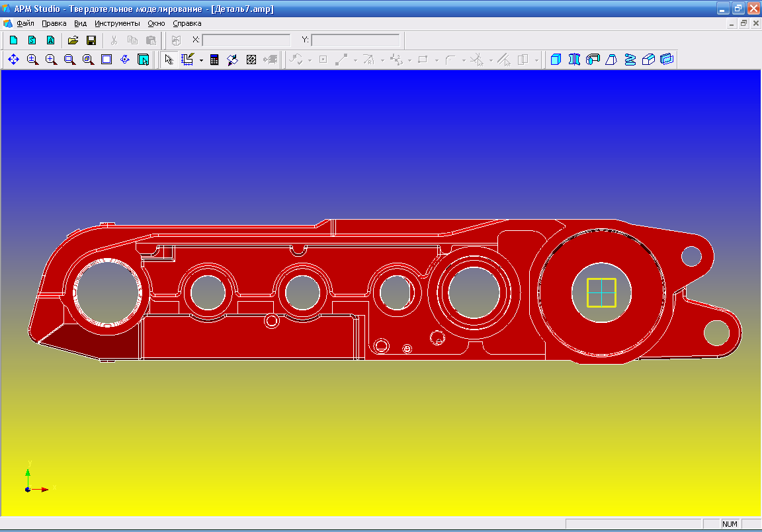Image resolution: width=762 pixels, height=532 pixels.
Task: Expand the arc tool dropdown arrow
Action: coord(382,60)
